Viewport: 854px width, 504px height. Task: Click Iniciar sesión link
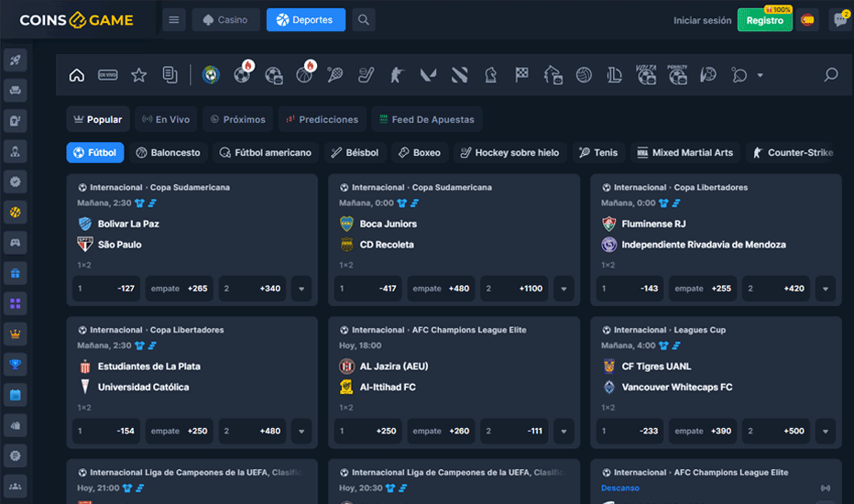[x=702, y=20]
